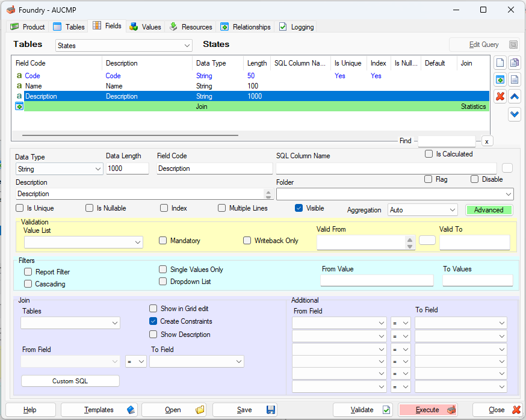This screenshot has width=526, height=420.
Task: Check the Report Filter checkbox
Action: click(x=28, y=272)
